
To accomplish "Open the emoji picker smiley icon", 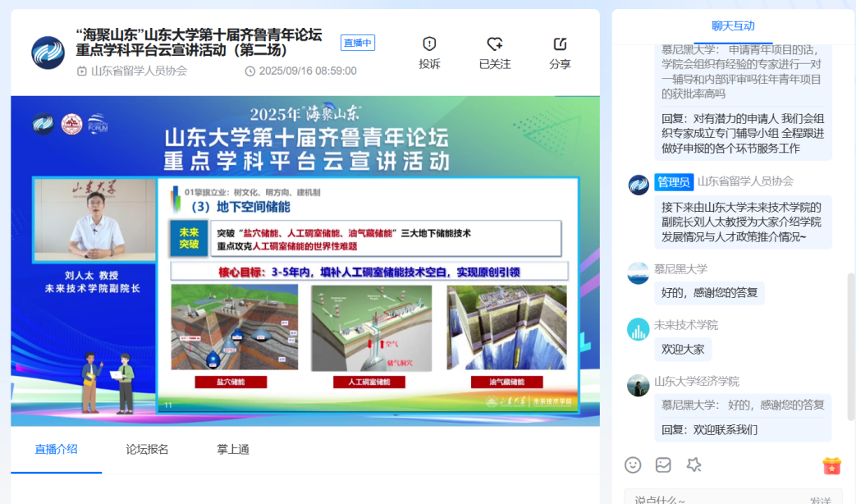I will coord(633,465).
